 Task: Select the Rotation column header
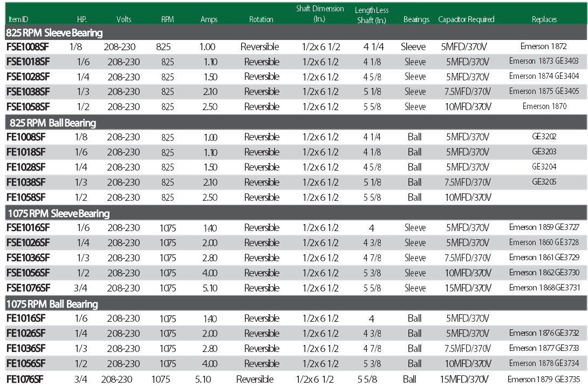click(x=261, y=19)
